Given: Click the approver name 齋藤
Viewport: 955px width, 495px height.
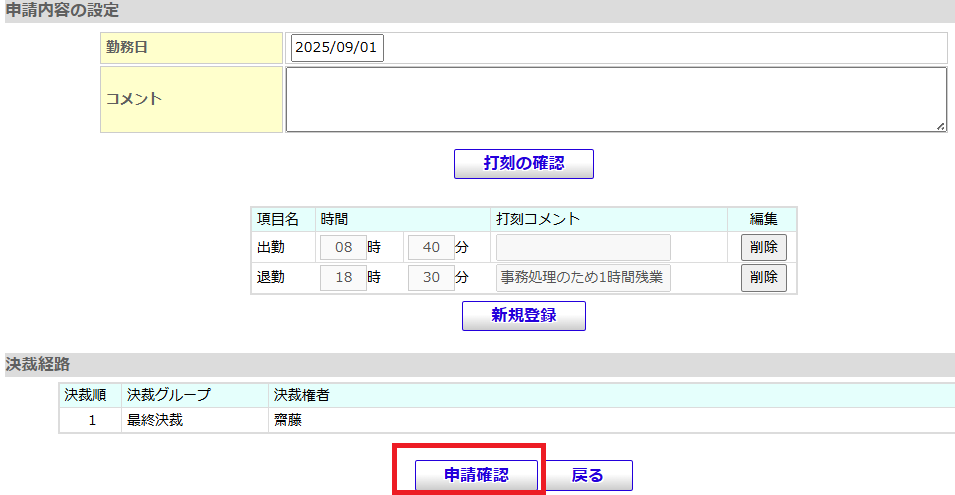Looking at the screenshot, I should pos(288,420).
